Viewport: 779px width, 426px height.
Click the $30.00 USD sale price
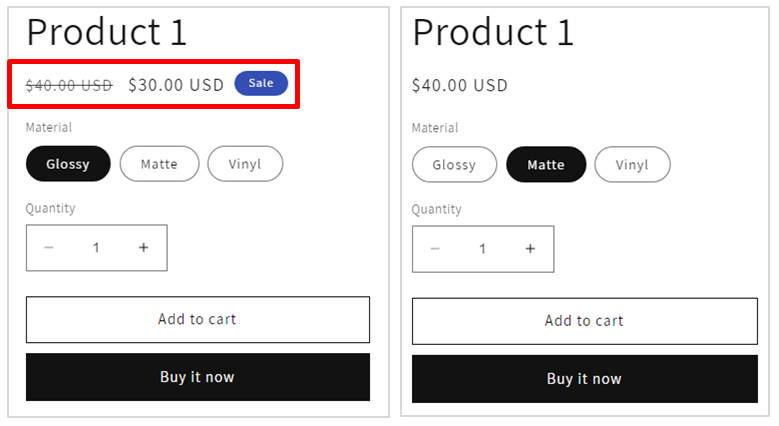pyautogui.click(x=176, y=85)
